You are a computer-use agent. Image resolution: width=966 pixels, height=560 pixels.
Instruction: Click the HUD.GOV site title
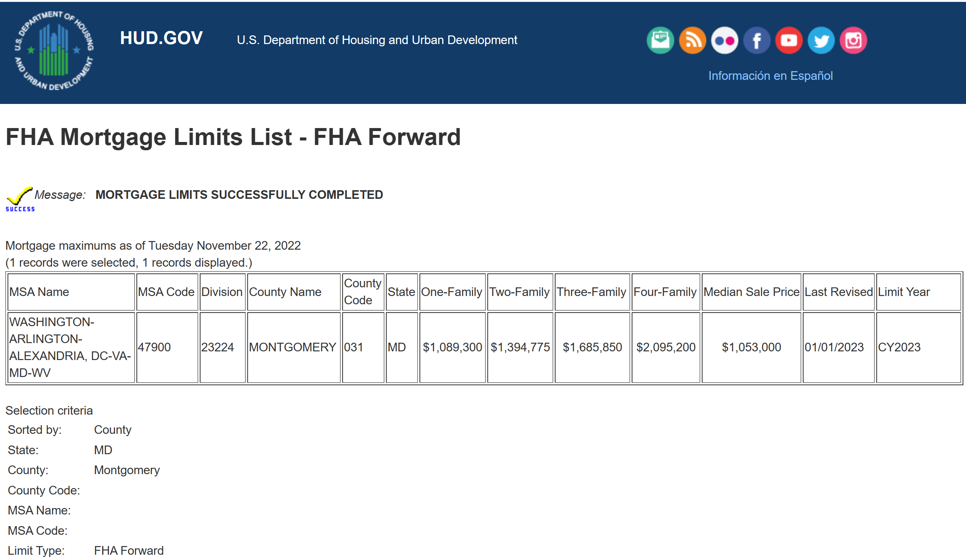pos(161,38)
